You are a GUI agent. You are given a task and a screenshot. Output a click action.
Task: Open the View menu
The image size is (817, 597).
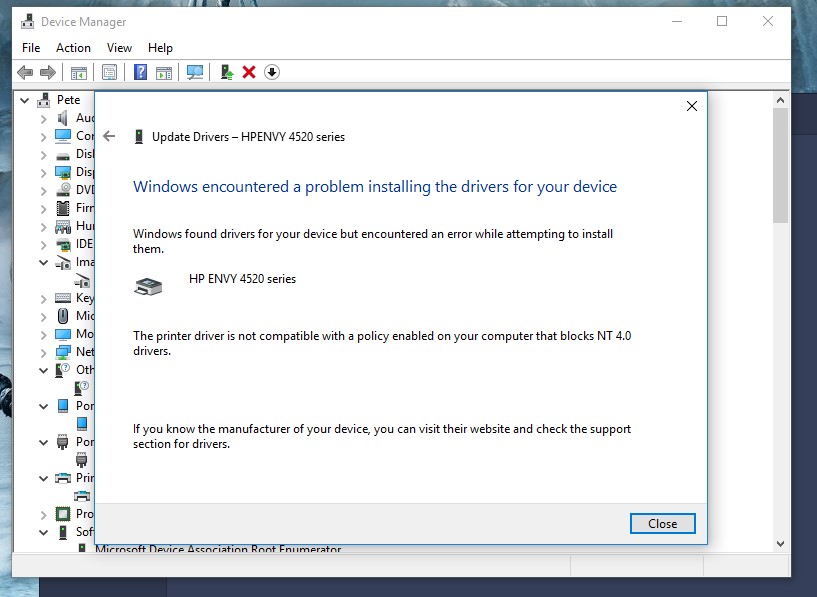pyautogui.click(x=119, y=48)
